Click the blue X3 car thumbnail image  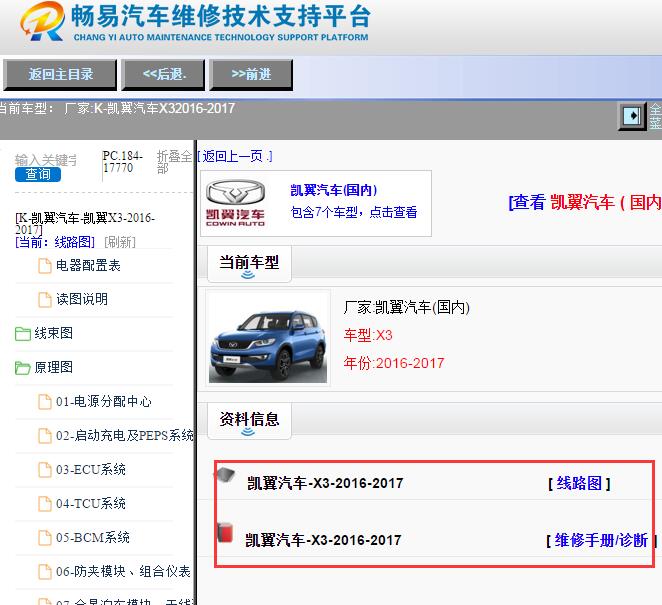268,338
